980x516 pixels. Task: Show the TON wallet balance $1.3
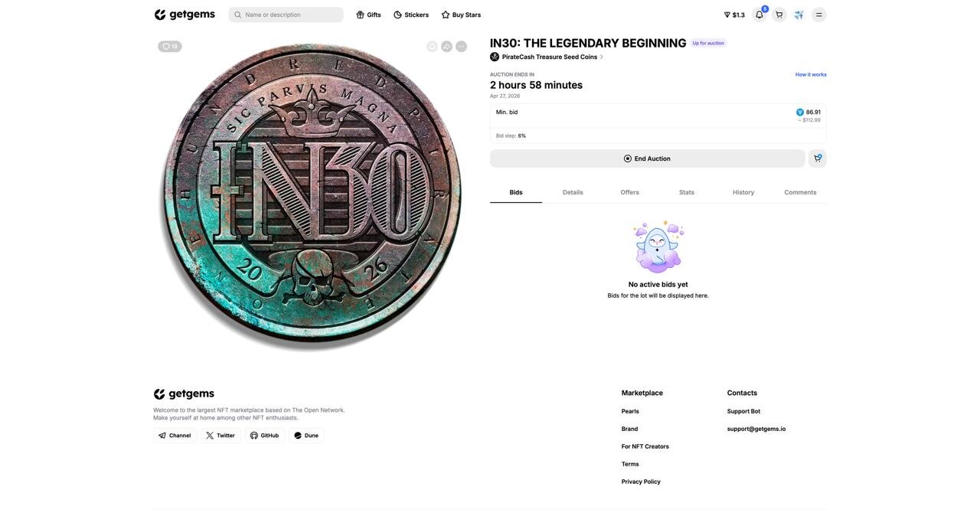[x=734, y=15]
